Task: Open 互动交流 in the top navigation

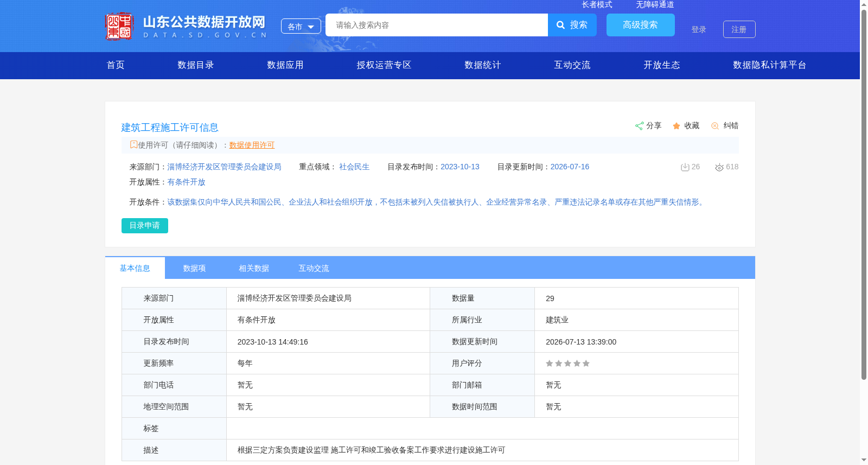Action: [x=572, y=65]
